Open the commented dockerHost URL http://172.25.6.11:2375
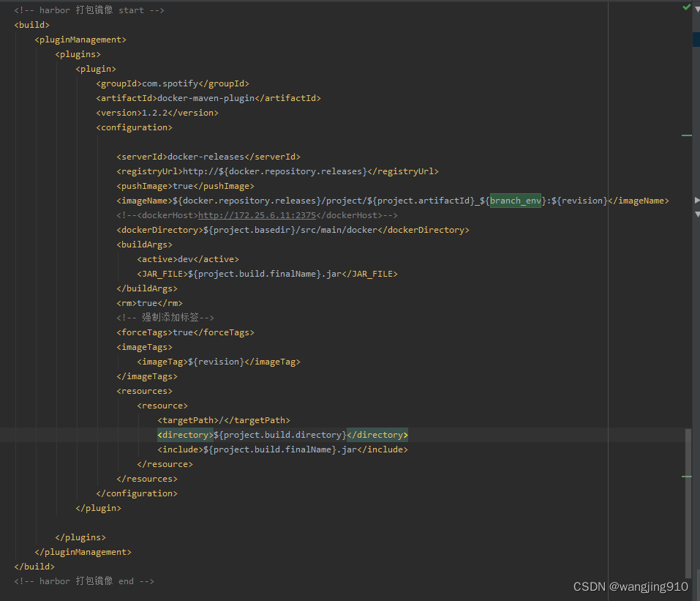Viewport: 700px width, 601px height. [257, 215]
